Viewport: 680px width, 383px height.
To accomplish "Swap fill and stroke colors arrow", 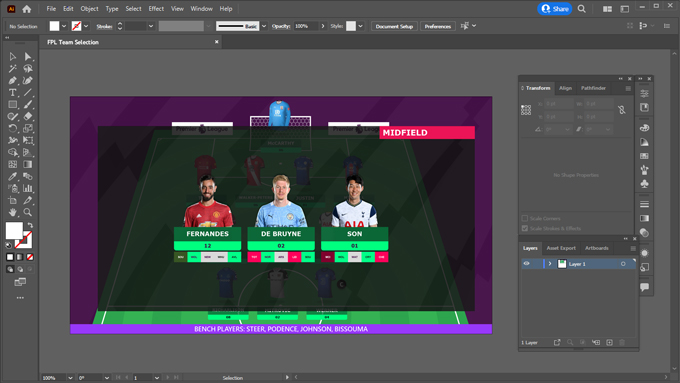I will click(30, 225).
